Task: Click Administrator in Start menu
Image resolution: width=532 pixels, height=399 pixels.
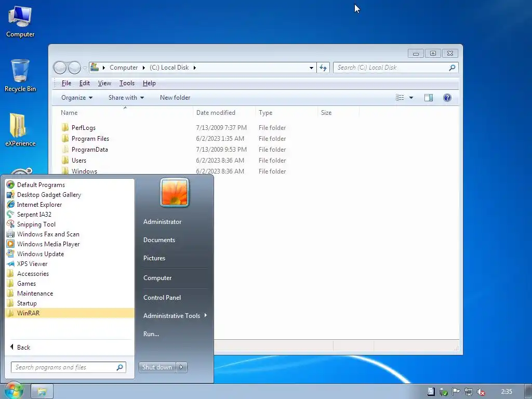Action: (162, 222)
